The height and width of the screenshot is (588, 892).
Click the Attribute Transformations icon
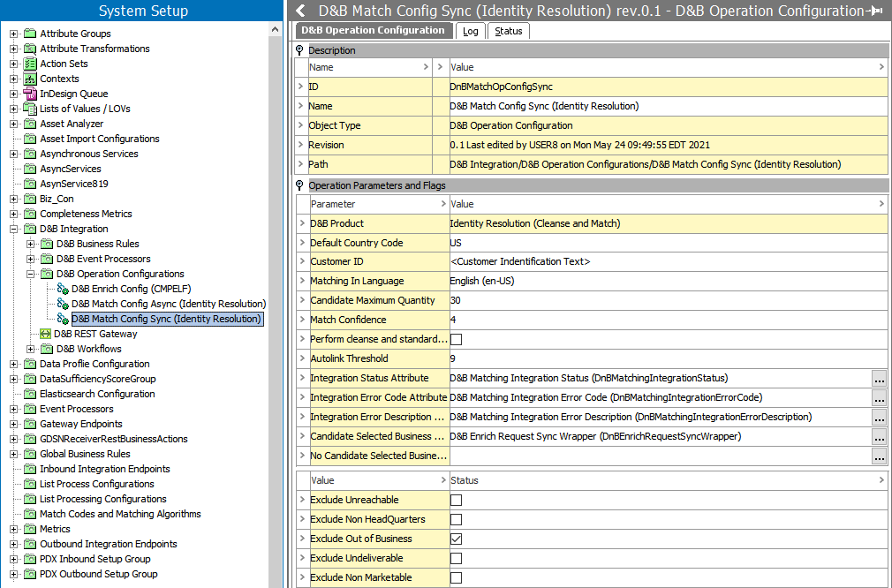tap(30, 49)
